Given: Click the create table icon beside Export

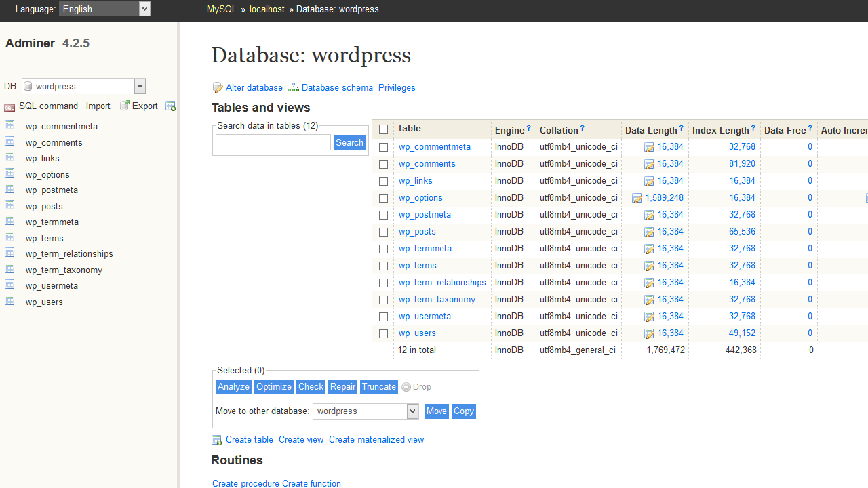Looking at the screenshot, I should (x=170, y=106).
